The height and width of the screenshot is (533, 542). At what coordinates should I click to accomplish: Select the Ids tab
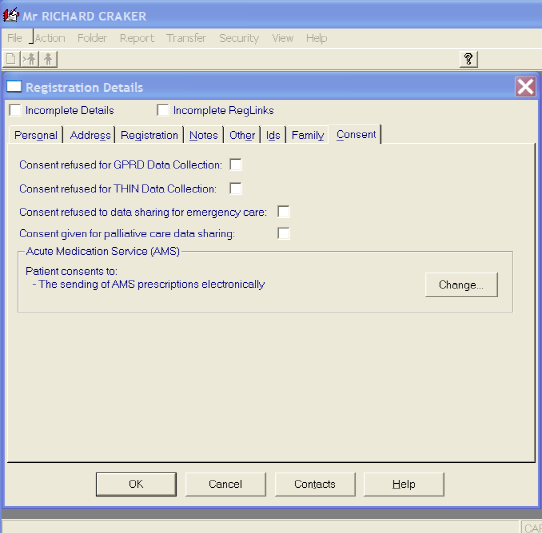[273, 135]
